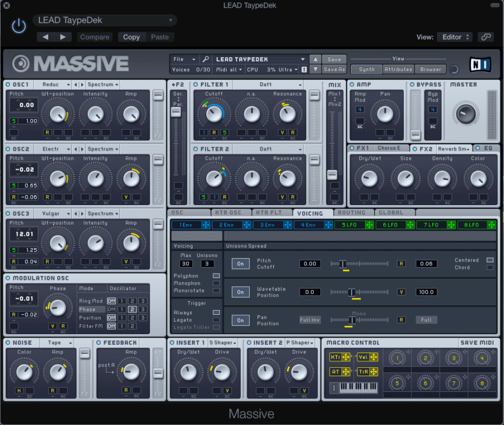Click the plugin power bypass icon
504x425 pixels.
[19, 26]
